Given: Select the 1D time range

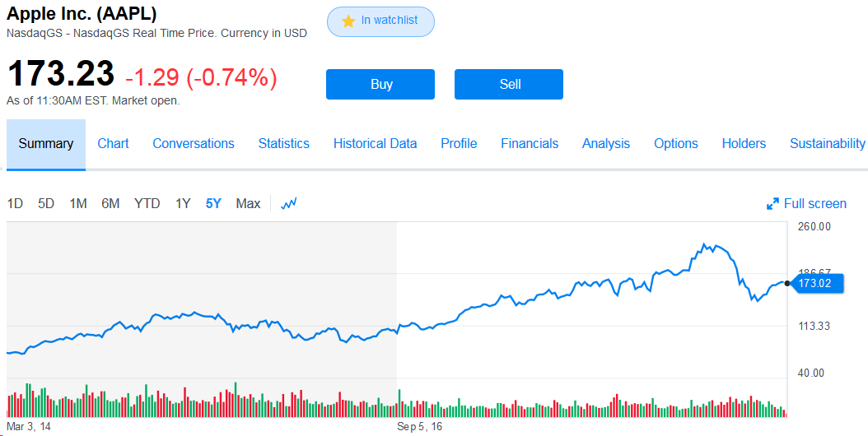Looking at the screenshot, I should point(15,204).
